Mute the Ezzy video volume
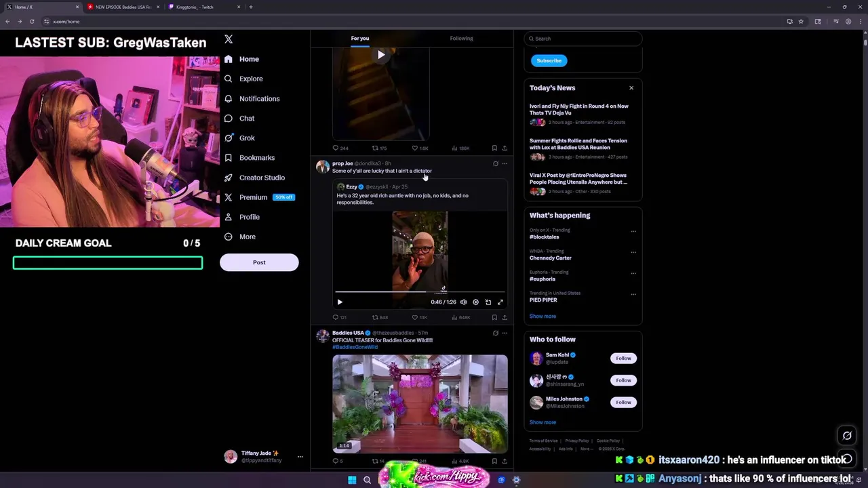 point(463,302)
